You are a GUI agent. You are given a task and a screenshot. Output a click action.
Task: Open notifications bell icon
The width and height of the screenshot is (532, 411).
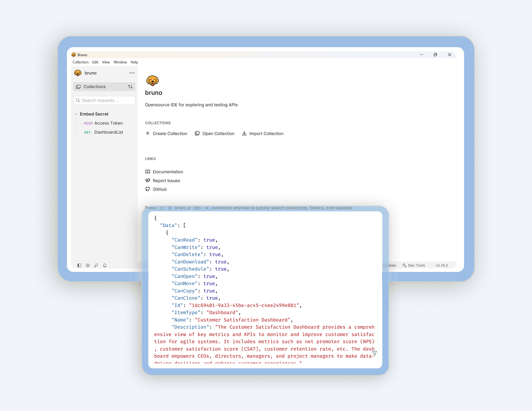(x=105, y=265)
